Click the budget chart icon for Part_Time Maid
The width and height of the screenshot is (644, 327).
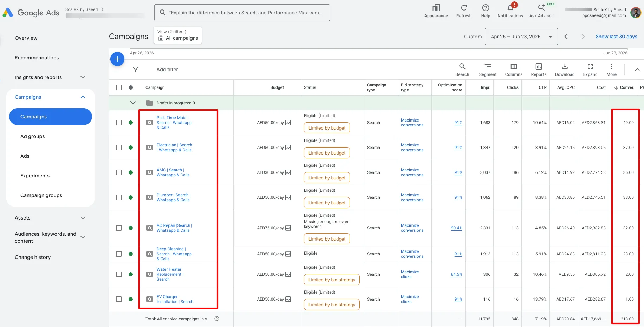click(288, 123)
